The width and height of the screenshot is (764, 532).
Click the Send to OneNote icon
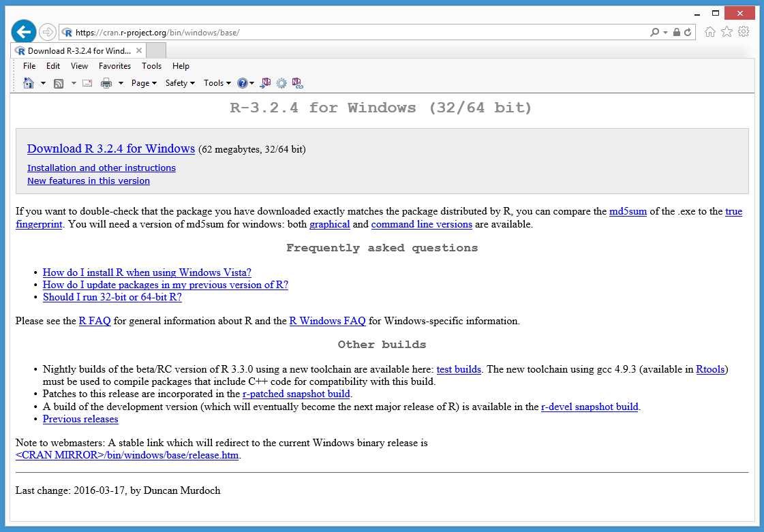coord(266,82)
